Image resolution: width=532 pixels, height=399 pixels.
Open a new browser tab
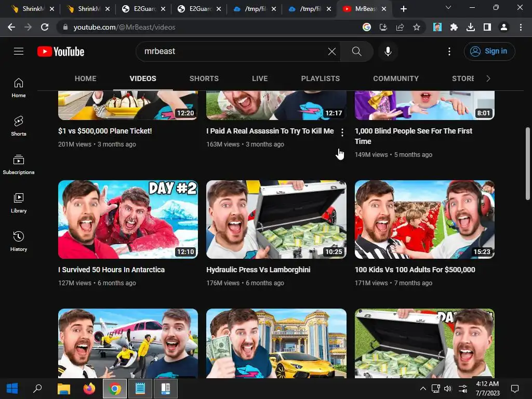pyautogui.click(x=403, y=9)
